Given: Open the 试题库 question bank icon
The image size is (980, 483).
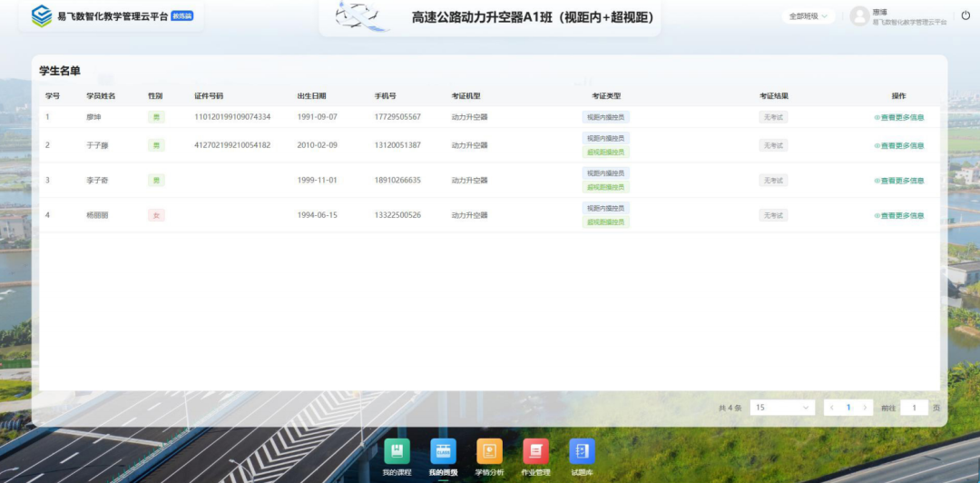Looking at the screenshot, I should 582,451.
